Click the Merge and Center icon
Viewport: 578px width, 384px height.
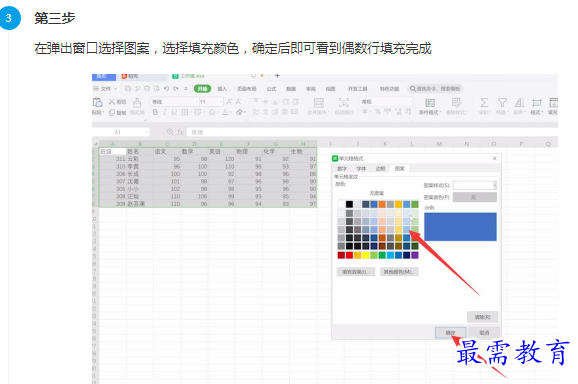pos(318,103)
